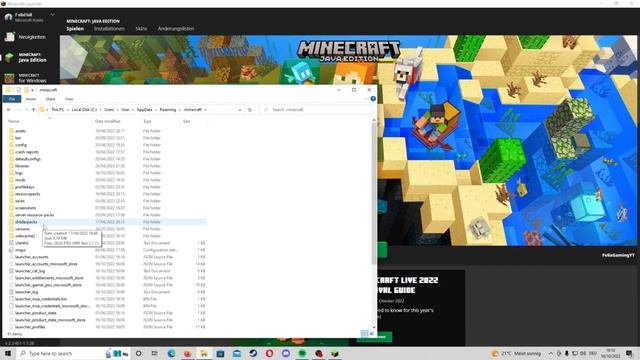Open Installationen tab in launcher
Image resolution: width=640 pixels, height=360 pixels.
109,29
